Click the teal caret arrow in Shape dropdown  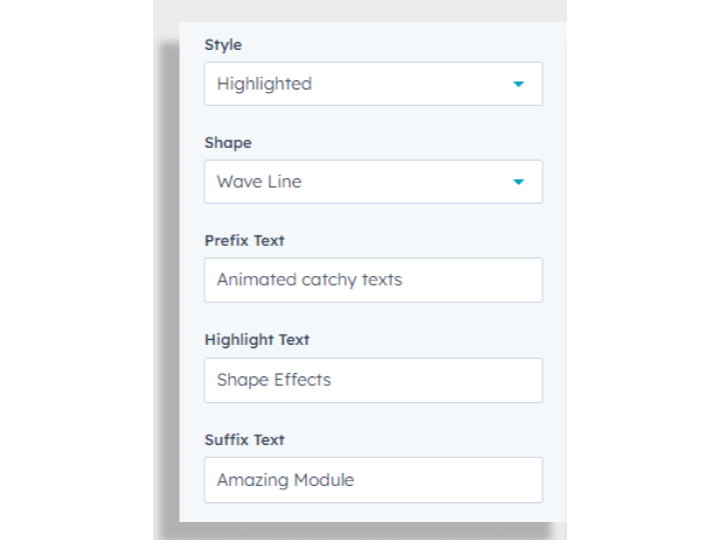[518, 182]
